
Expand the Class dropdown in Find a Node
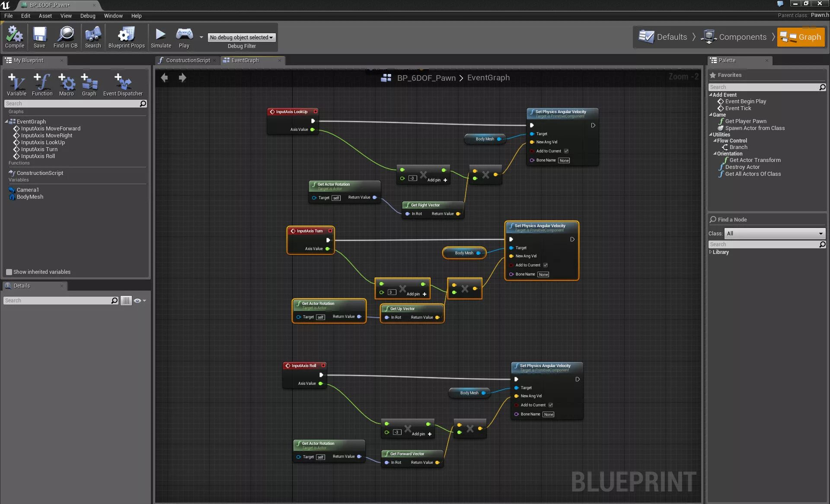point(821,233)
